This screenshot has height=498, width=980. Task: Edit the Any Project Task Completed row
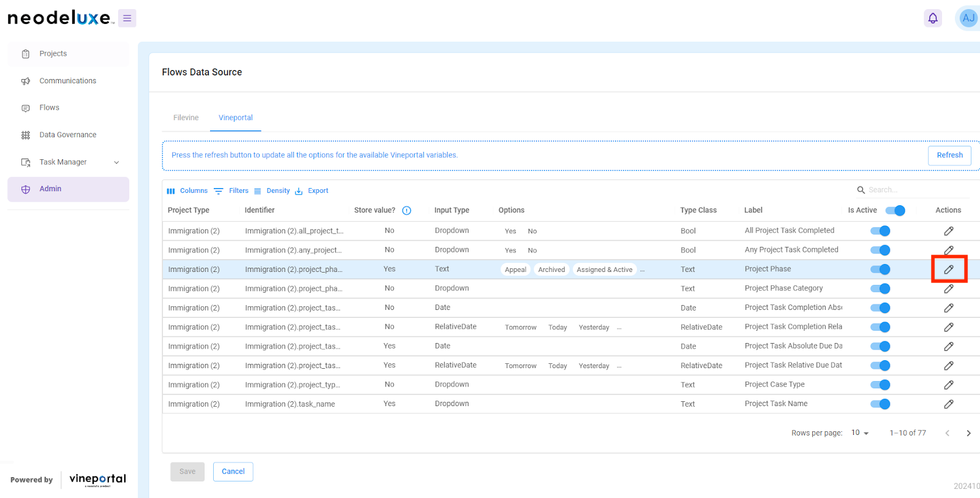(x=949, y=250)
